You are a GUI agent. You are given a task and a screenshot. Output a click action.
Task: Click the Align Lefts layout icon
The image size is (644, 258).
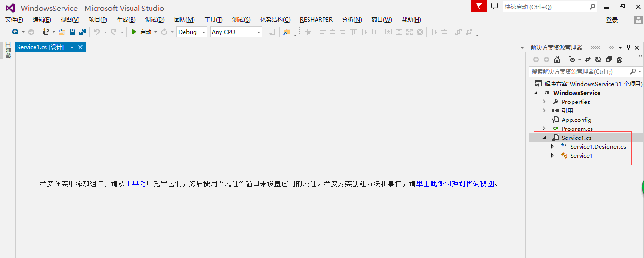click(x=322, y=32)
